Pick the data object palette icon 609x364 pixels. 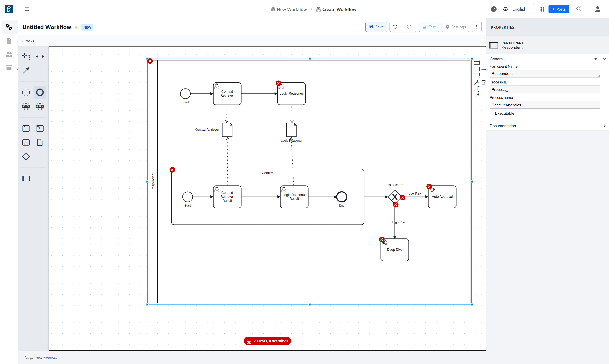[x=40, y=143]
